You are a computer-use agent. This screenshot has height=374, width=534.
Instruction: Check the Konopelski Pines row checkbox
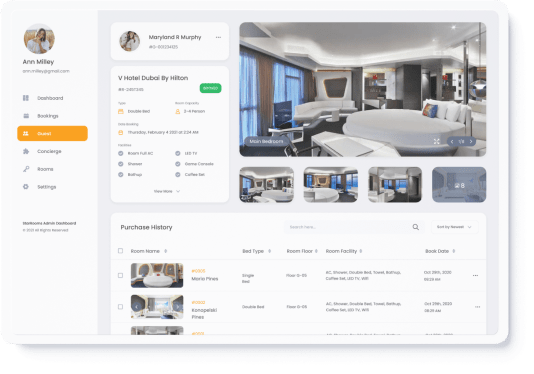pos(120,307)
